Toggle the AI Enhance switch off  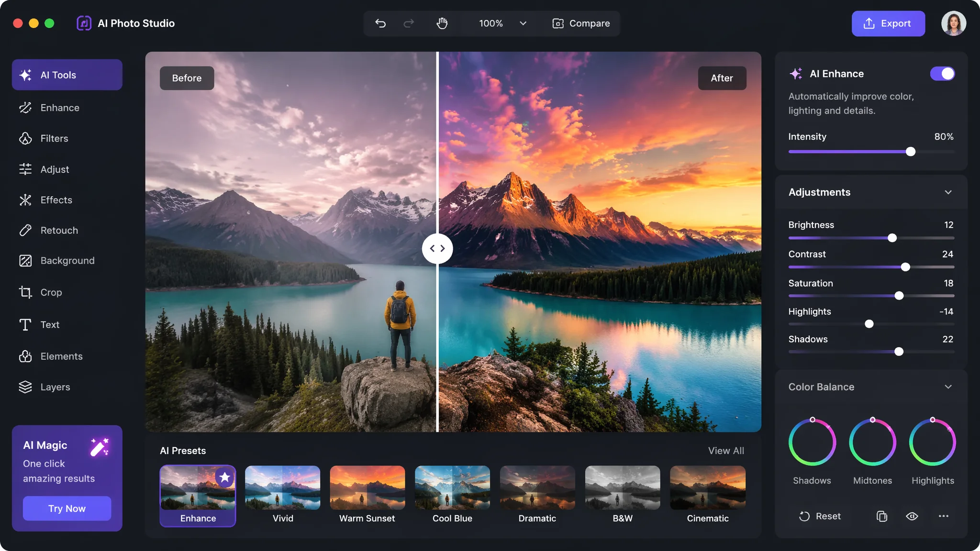(942, 74)
